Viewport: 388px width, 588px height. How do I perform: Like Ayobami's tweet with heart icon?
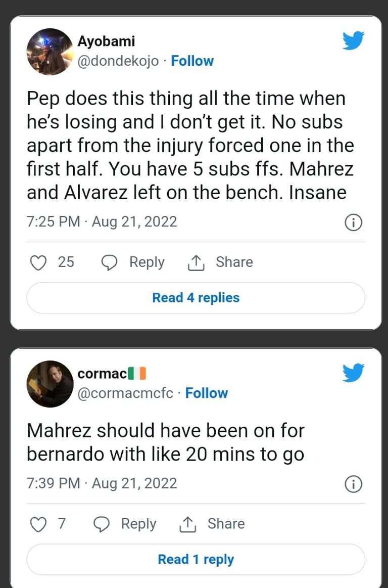tap(38, 262)
